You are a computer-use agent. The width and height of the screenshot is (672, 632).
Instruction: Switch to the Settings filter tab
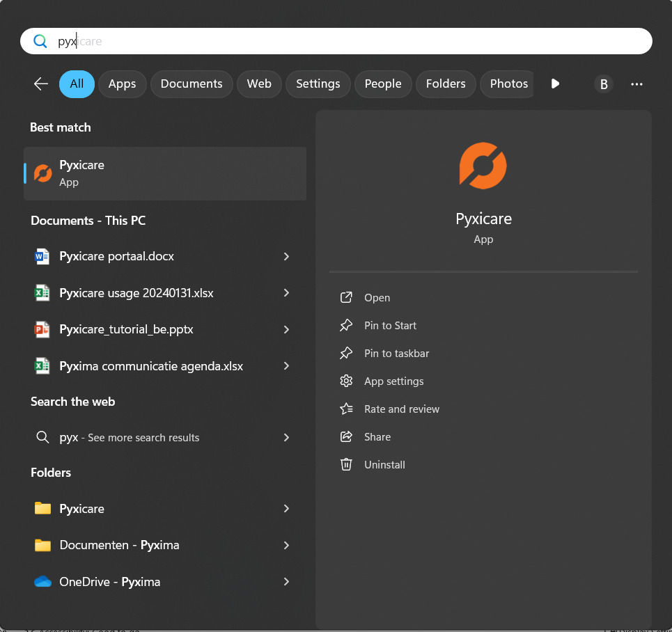318,84
